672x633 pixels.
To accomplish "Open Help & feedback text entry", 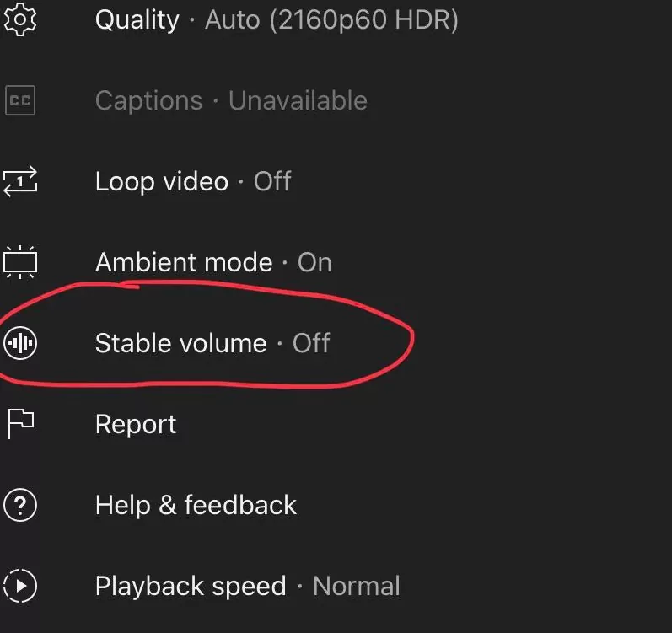I will point(196,505).
